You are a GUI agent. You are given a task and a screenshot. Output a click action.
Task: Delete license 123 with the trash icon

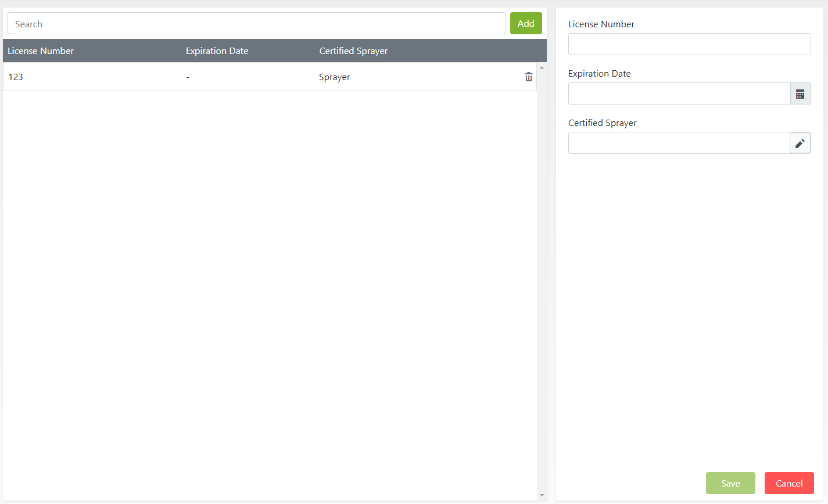[528, 77]
